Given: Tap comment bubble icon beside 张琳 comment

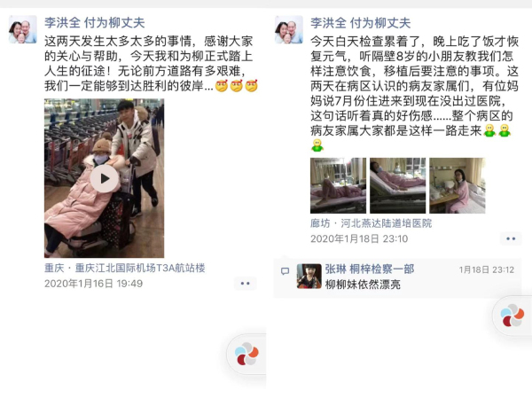Looking at the screenshot, I should tap(285, 270).
